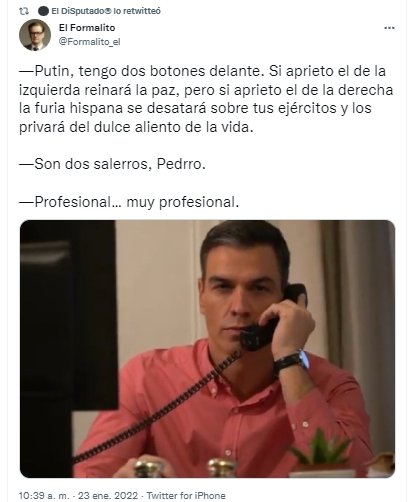Click the left salt shaker in the photo
The image size is (413, 502).
[149, 468]
